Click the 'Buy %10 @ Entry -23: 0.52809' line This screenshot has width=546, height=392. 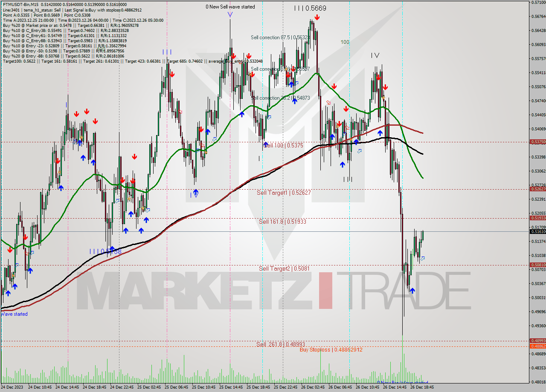pyautogui.click(x=64, y=46)
